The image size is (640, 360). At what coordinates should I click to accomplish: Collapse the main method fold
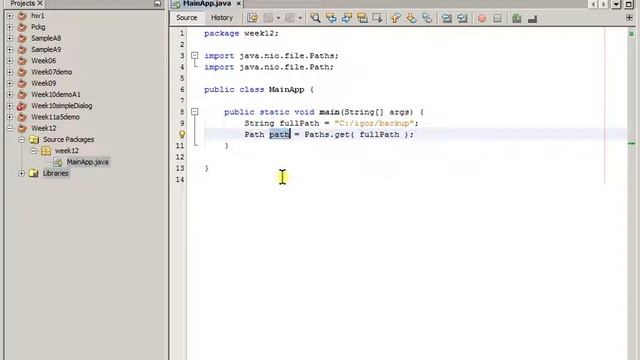[x=195, y=111]
